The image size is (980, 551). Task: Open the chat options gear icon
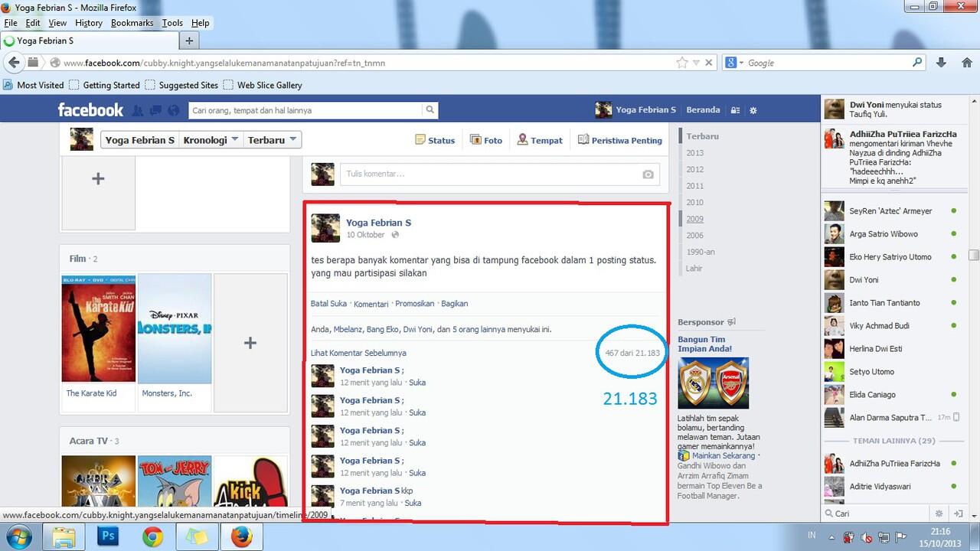[x=939, y=514]
